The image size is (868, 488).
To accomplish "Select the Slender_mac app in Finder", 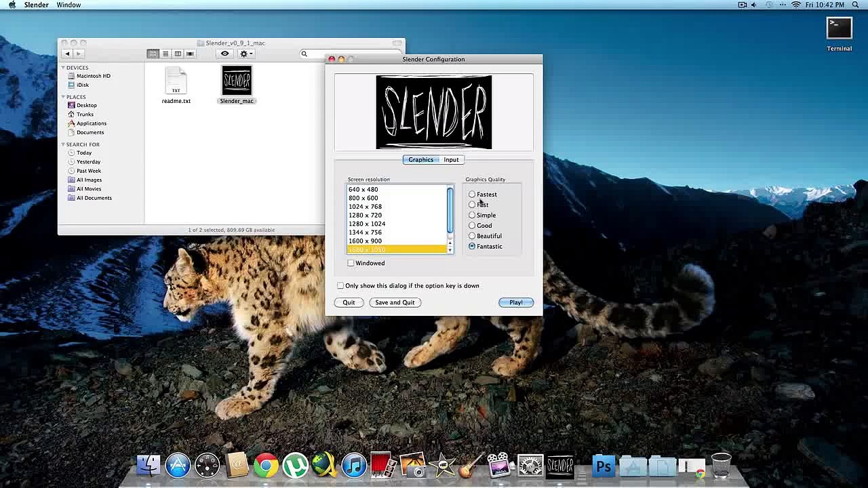I will [237, 85].
